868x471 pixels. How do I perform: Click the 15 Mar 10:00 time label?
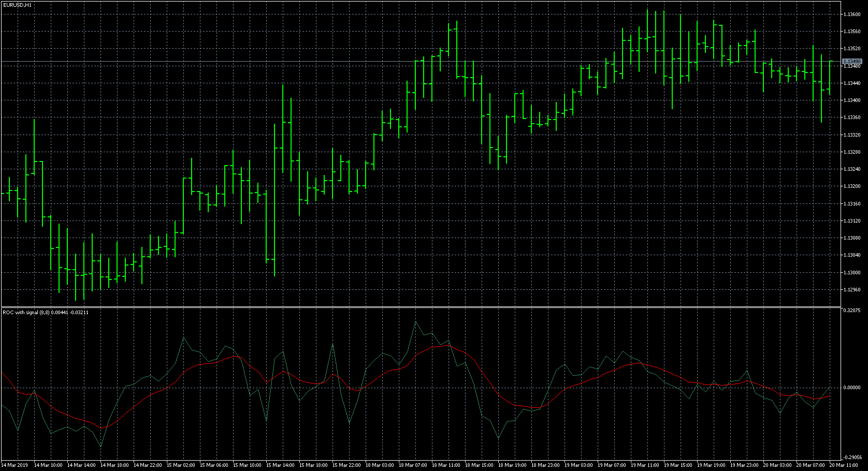pos(247,465)
